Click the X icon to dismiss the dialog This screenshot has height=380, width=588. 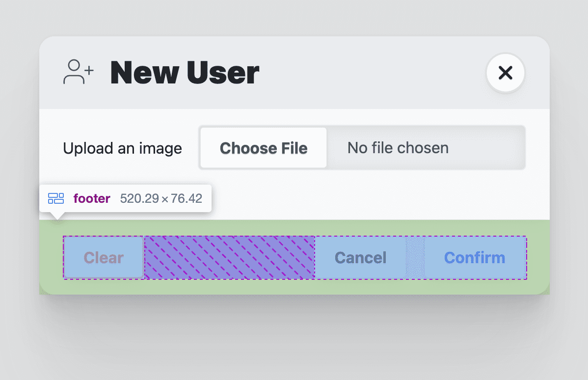pyautogui.click(x=505, y=73)
